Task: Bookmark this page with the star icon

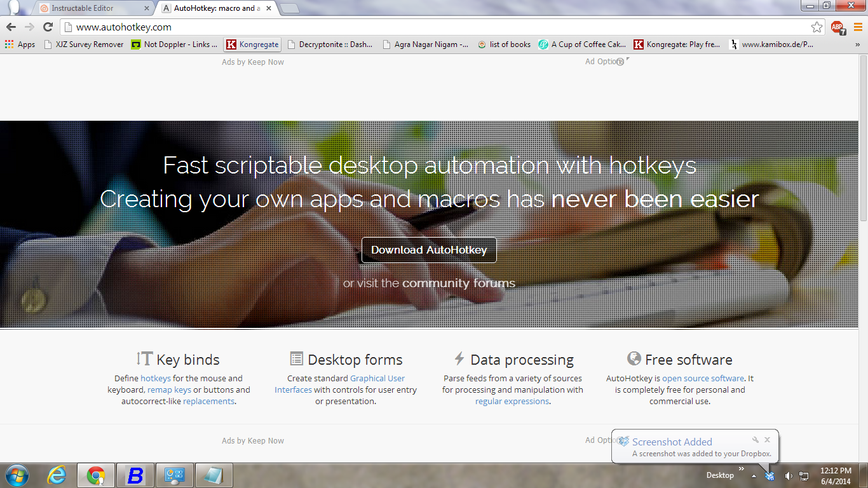Action: pyautogui.click(x=817, y=27)
